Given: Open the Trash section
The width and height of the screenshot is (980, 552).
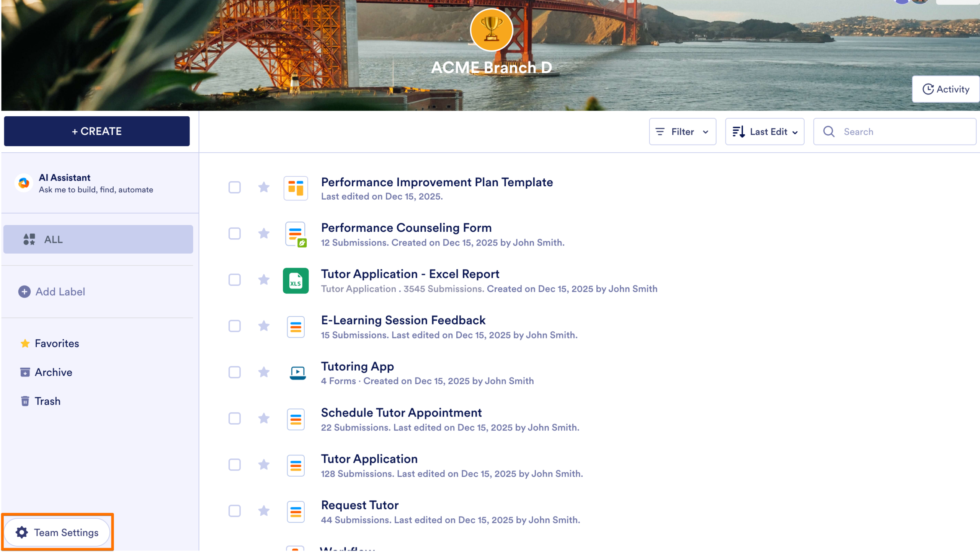Looking at the screenshot, I should (47, 401).
